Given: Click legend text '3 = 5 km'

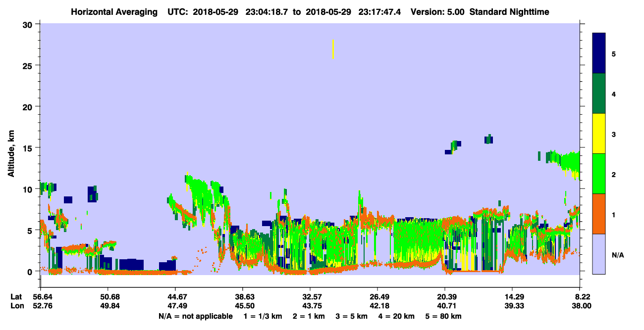Looking at the screenshot, I should 352,316.
